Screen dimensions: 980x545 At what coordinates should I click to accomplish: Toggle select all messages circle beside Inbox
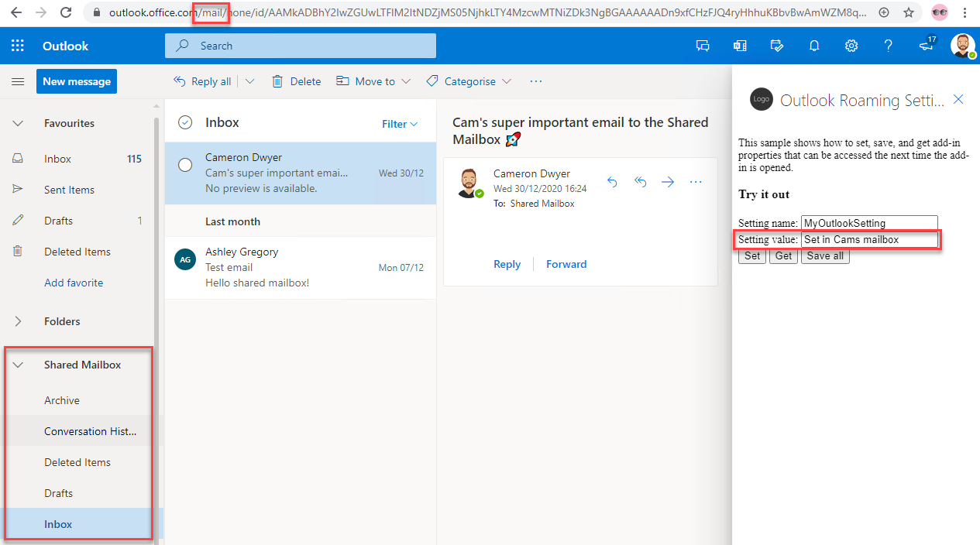(x=185, y=122)
